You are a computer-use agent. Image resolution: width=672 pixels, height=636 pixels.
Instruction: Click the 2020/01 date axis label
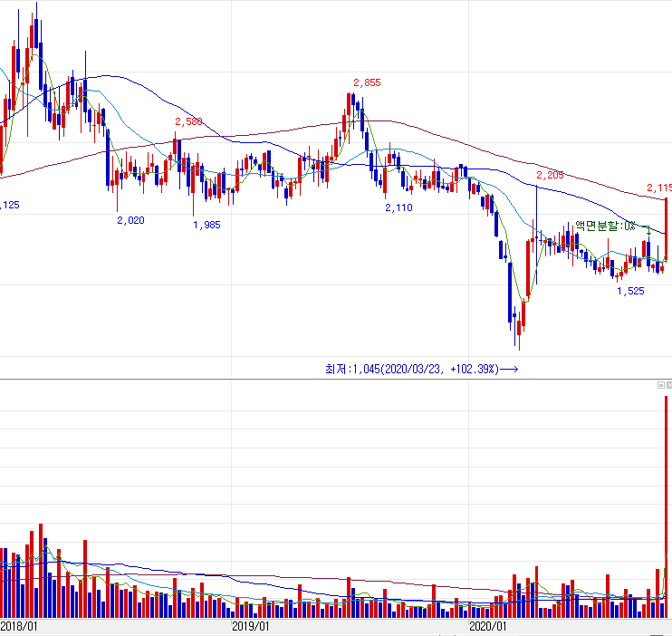tap(488, 626)
